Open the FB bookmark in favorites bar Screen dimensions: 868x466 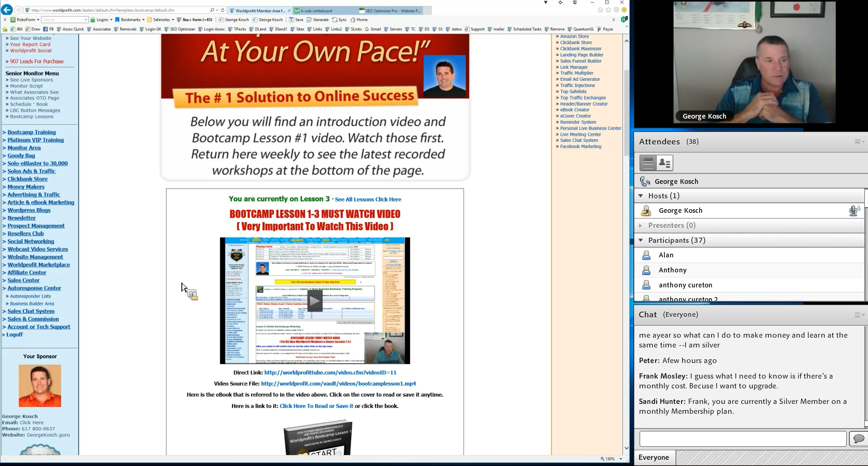pyautogui.click(x=48, y=29)
